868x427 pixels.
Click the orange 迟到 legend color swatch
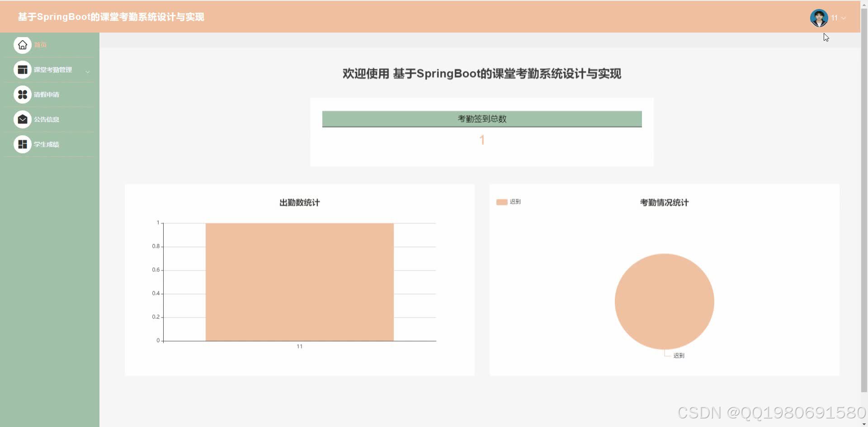point(501,202)
